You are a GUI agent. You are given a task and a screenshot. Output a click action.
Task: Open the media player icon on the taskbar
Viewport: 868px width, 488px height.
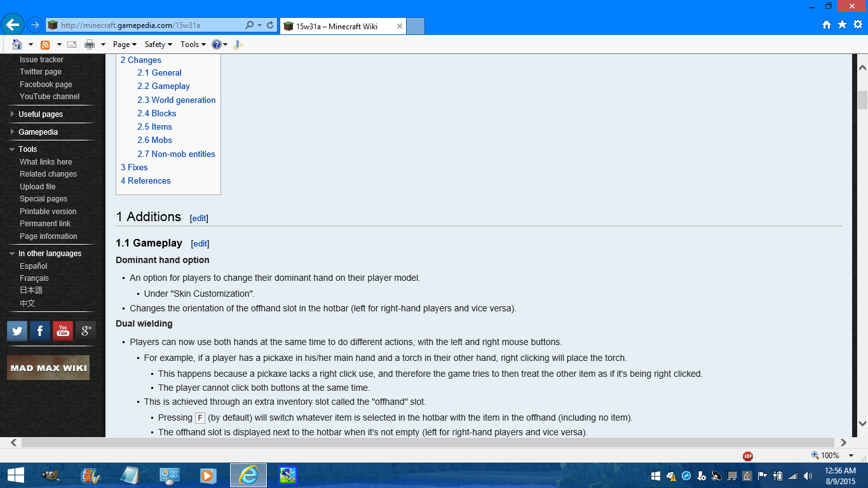[x=208, y=475]
